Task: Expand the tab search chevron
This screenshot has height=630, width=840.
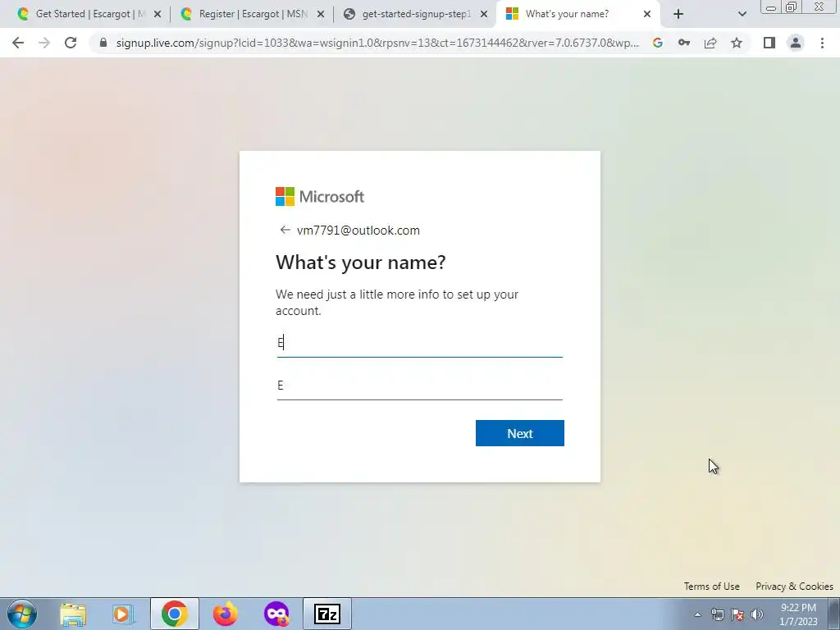Action: (x=742, y=14)
